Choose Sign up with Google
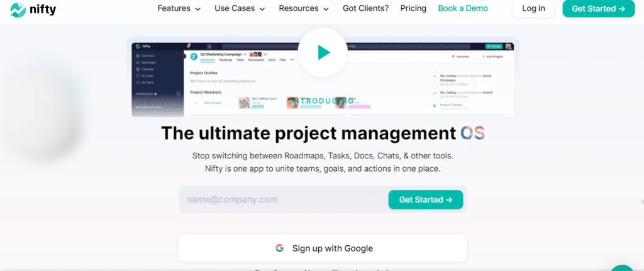644x271 pixels. (323, 248)
